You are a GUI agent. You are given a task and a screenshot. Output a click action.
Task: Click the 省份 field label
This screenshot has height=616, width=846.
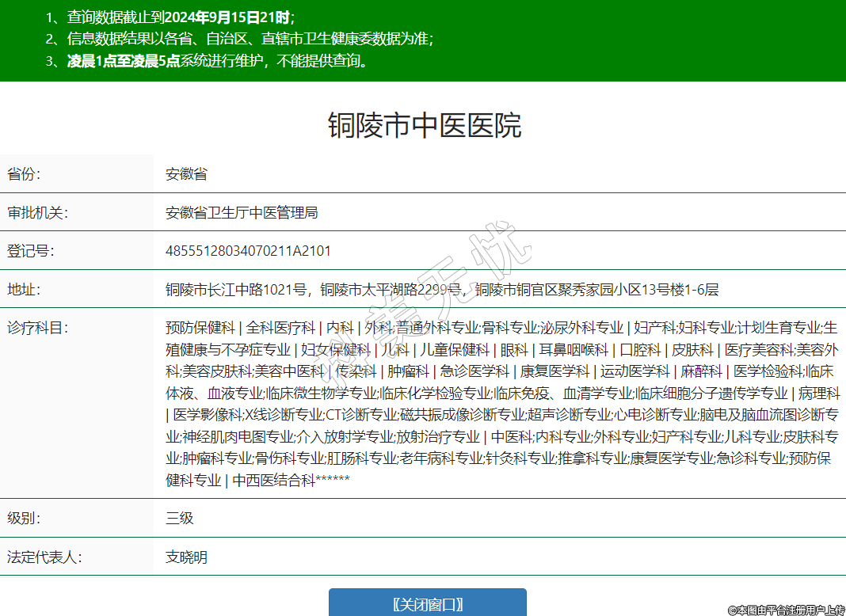(x=24, y=174)
